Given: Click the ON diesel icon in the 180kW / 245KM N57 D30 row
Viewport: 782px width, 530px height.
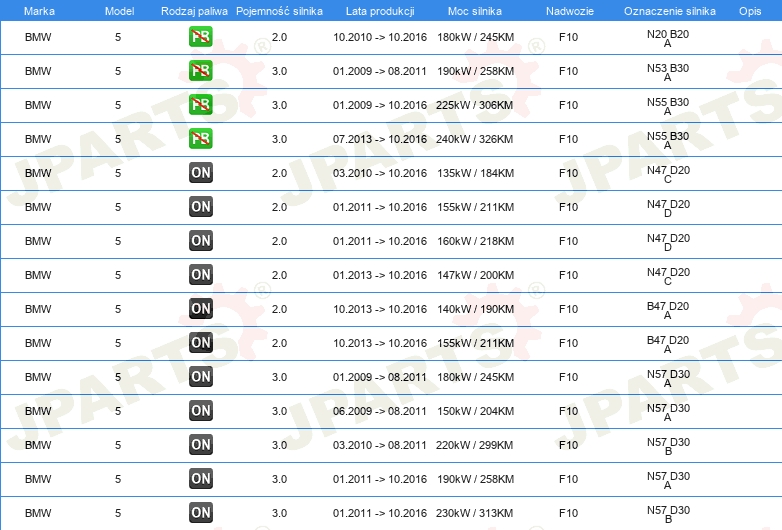Looking at the screenshot, I should (200, 376).
